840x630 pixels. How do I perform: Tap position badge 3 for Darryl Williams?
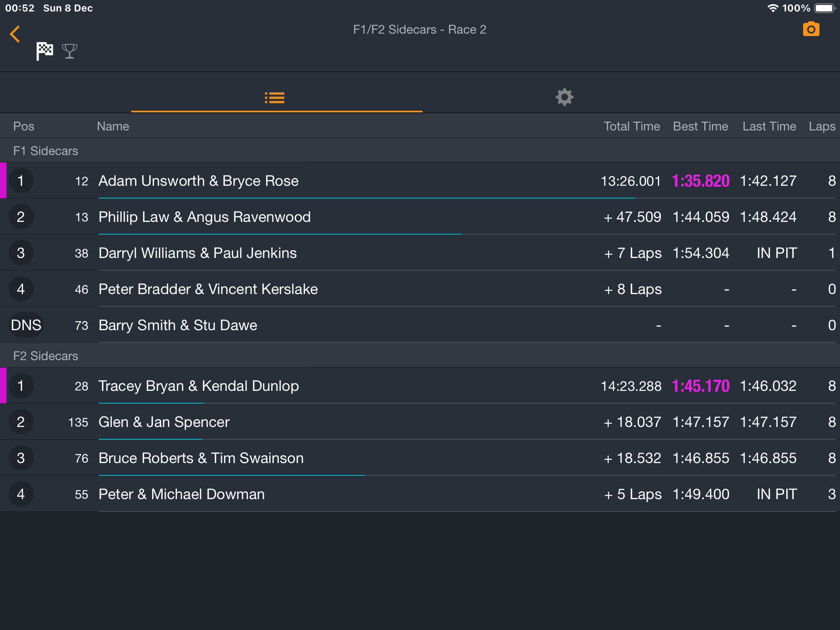click(x=21, y=253)
